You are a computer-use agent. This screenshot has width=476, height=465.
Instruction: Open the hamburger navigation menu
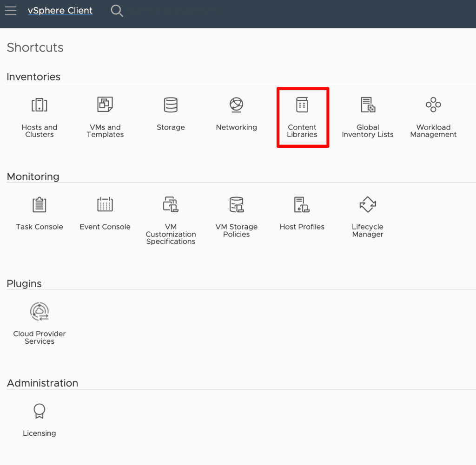(11, 11)
